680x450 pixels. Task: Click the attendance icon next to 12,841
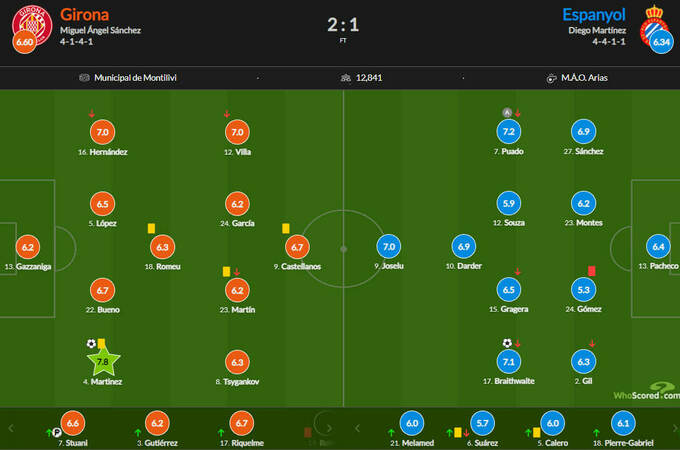click(346, 77)
